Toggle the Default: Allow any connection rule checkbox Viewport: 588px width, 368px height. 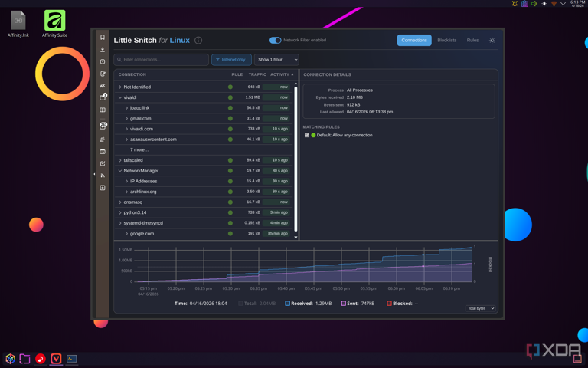pos(307,135)
